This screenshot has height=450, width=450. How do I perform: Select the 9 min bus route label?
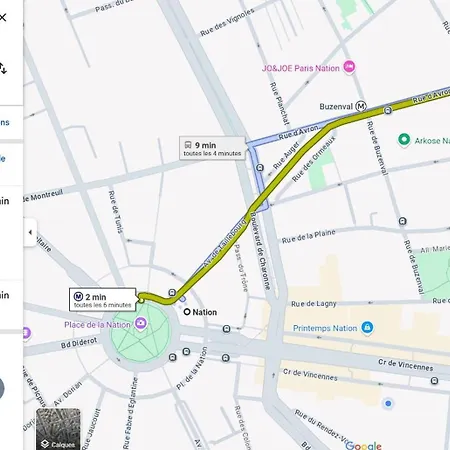212,148
